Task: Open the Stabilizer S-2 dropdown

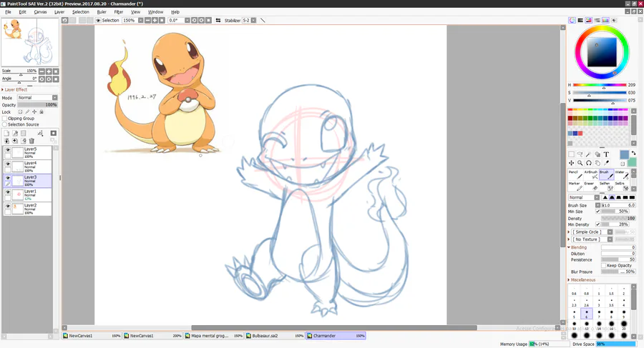Action: point(253,20)
